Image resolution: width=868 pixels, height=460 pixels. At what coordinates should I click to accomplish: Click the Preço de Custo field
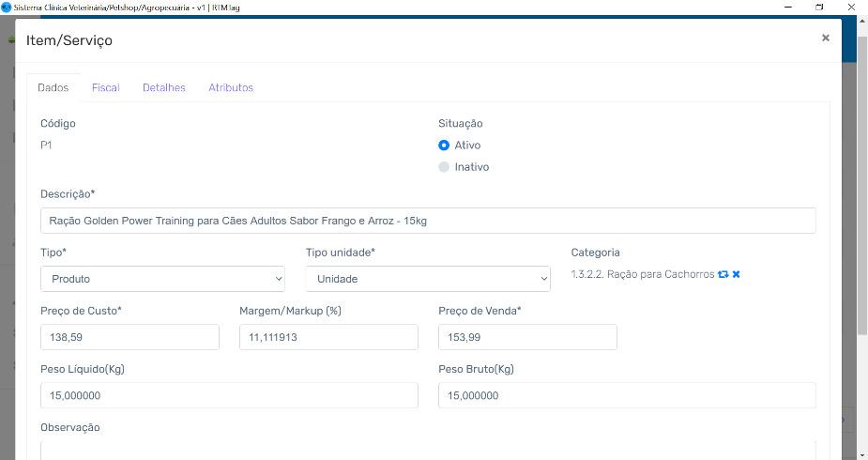click(x=129, y=337)
